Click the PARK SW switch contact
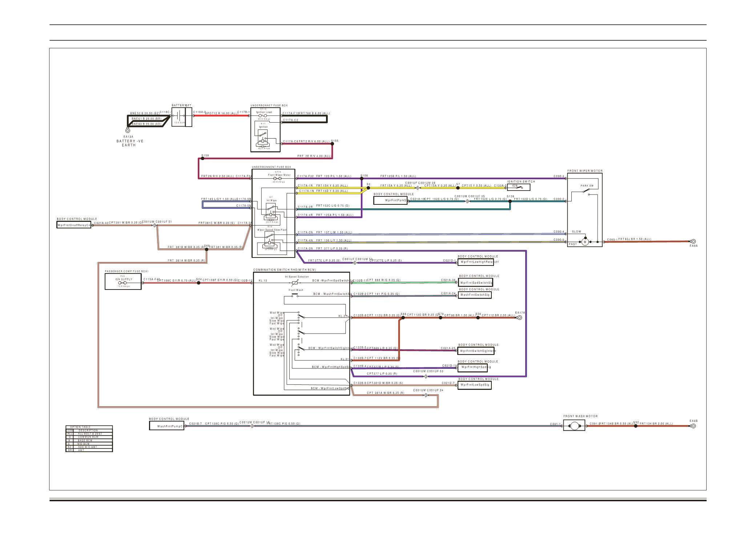 point(586,191)
